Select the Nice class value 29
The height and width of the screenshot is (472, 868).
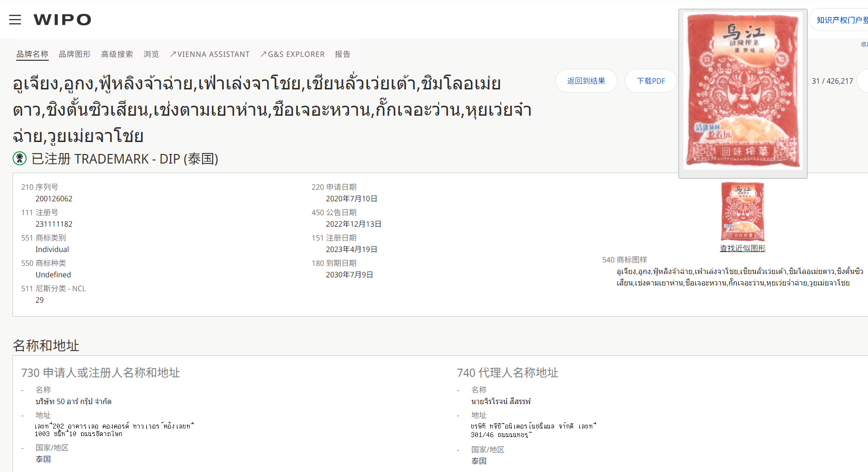click(40, 300)
